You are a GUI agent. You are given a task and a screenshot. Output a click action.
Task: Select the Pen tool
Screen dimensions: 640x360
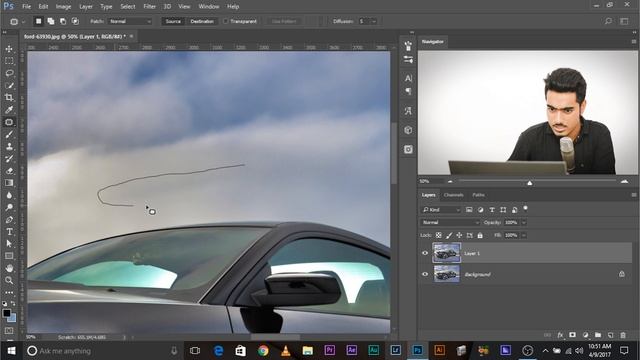pyautogui.click(x=9, y=220)
